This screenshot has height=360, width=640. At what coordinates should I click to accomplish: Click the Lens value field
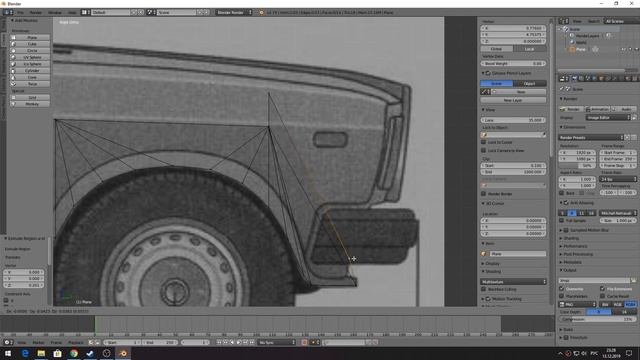point(513,120)
